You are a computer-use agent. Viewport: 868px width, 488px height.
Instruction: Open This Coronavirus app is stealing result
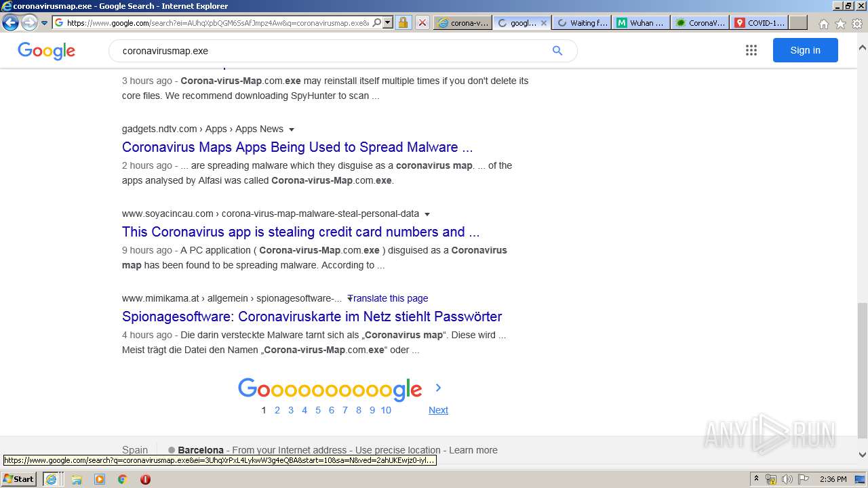(300, 232)
